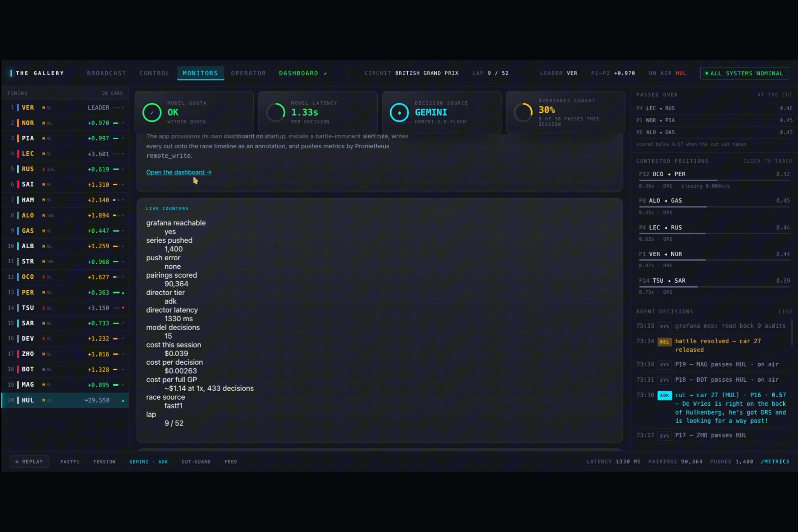Click the LAP 9 / 52 indicator in header
The height and width of the screenshot is (532, 798).
pyautogui.click(x=490, y=73)
